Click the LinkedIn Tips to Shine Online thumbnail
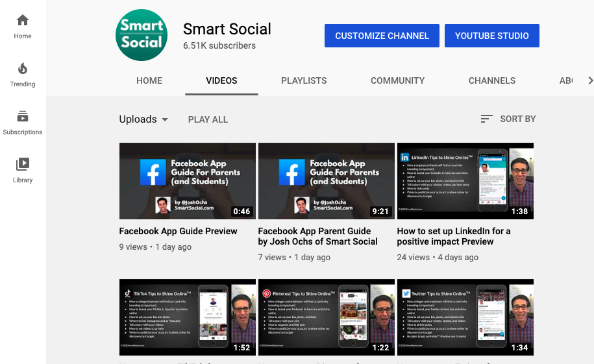Screen dimensions: 594x364 pyautogui.click(x=465, y=181)
